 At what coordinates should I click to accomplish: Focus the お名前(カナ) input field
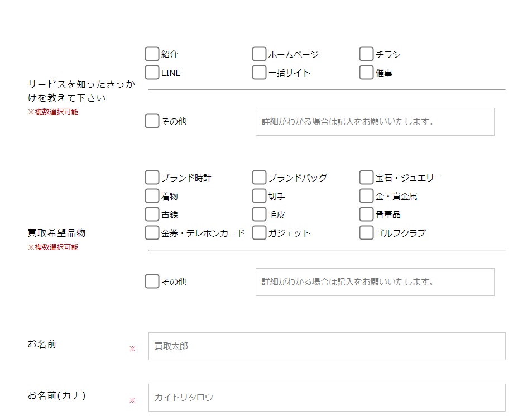[x=327, y=398]
